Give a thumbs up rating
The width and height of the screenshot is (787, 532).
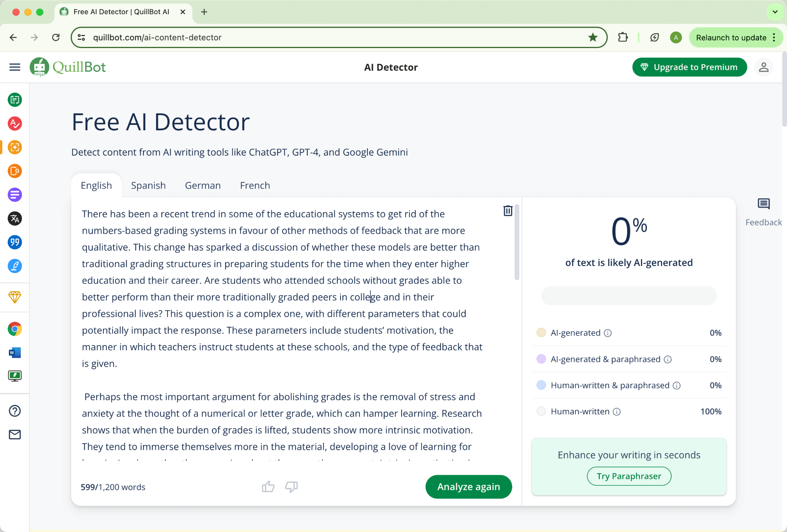[x=268, y=487]
